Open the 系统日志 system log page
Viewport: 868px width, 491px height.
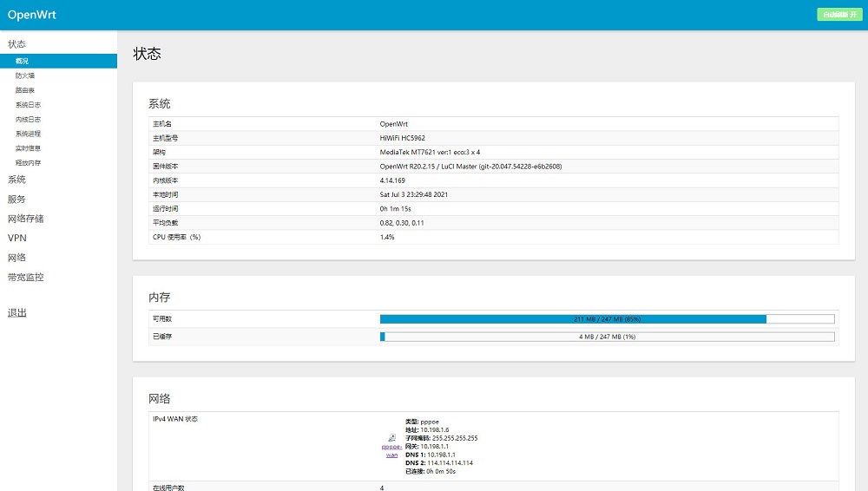coord(28,105)
